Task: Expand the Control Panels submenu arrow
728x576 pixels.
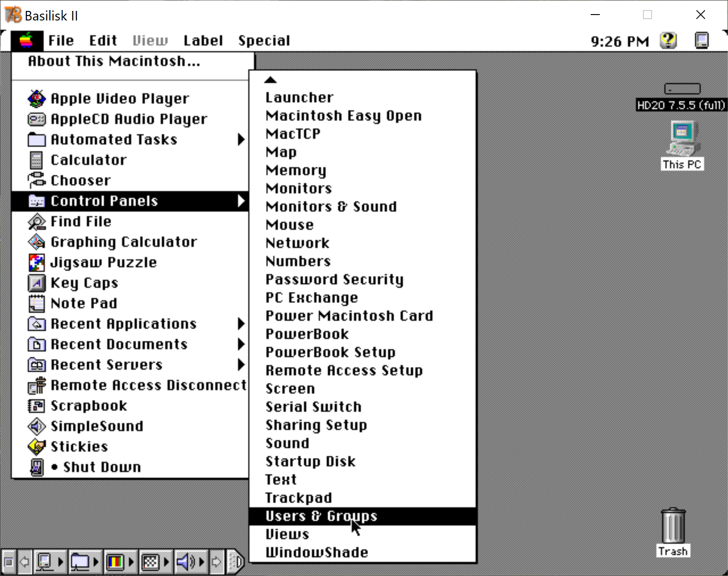Action: (241, 201)
